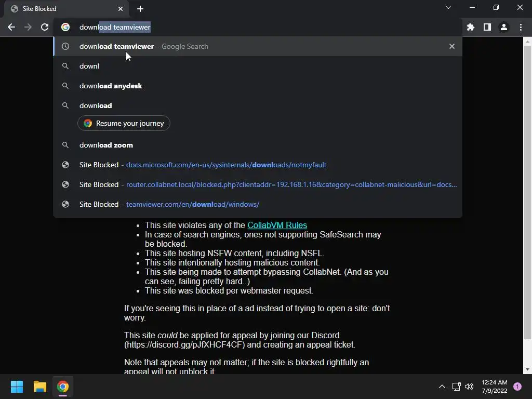
Task: Open the tab search chevron
Action: pos(448,7)
